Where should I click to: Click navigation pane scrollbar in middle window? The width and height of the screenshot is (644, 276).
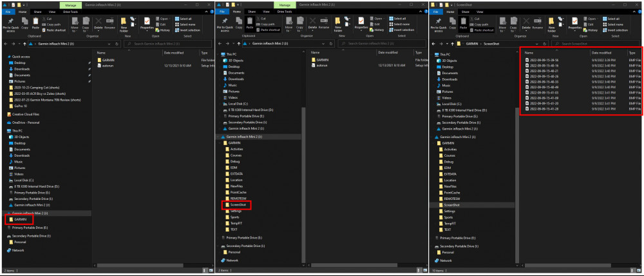303,184
